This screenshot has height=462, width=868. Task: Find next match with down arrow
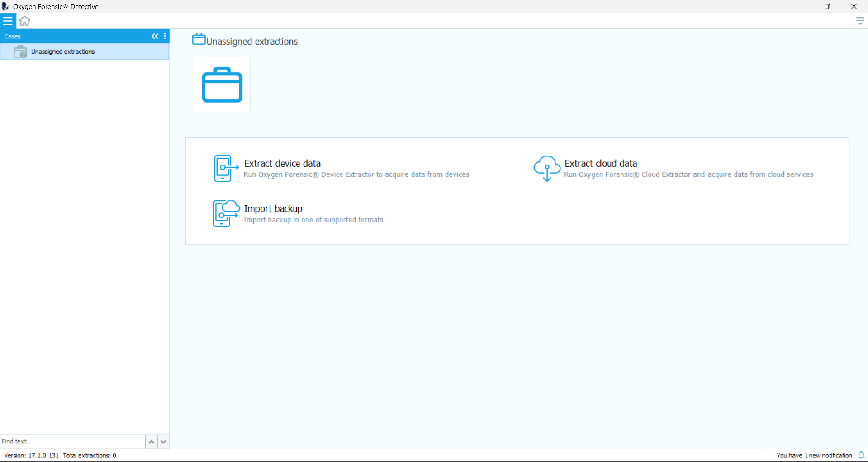[x=163, y=442]
